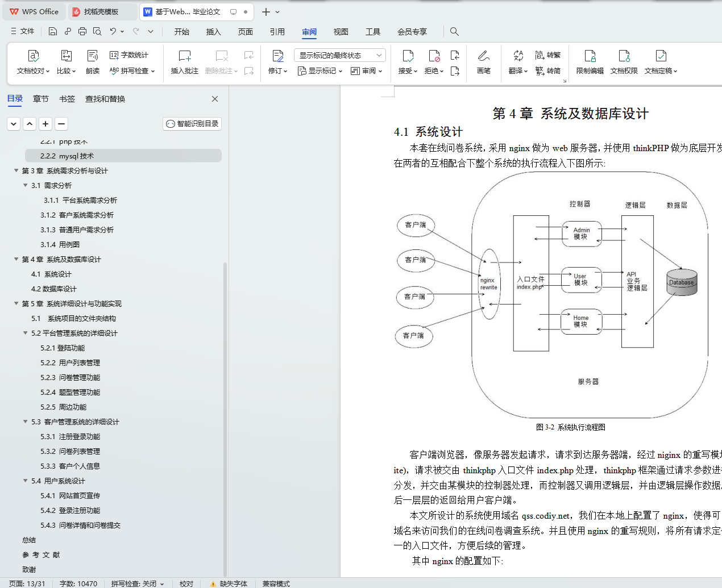Open the 查找和替换 pane tab
The image size is (722, 588).
pyautogui.click(x=105, y=99)
